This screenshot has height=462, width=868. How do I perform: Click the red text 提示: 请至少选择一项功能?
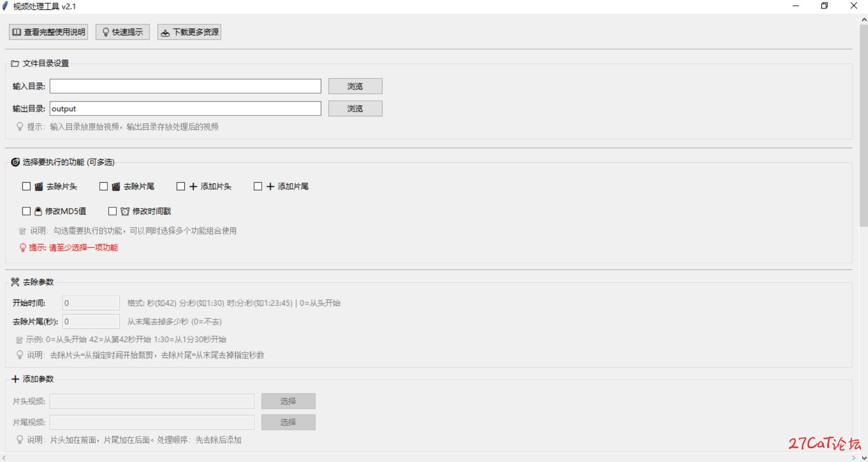coord(73,248)
